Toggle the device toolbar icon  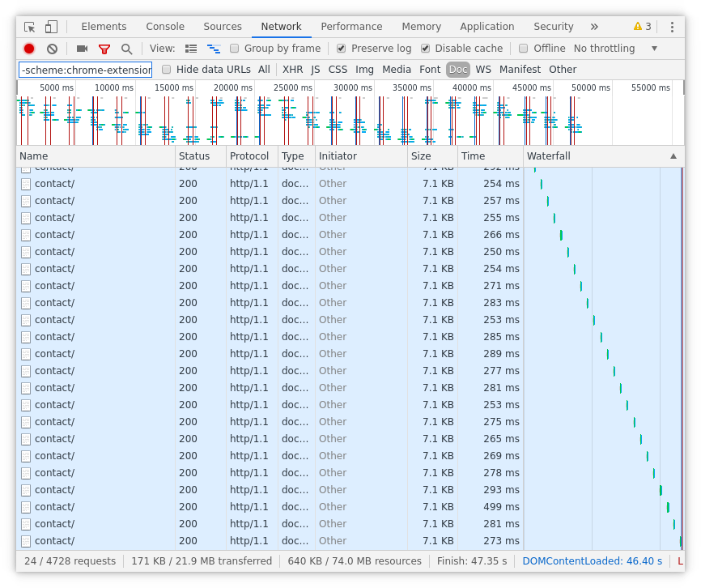point(51,27)
